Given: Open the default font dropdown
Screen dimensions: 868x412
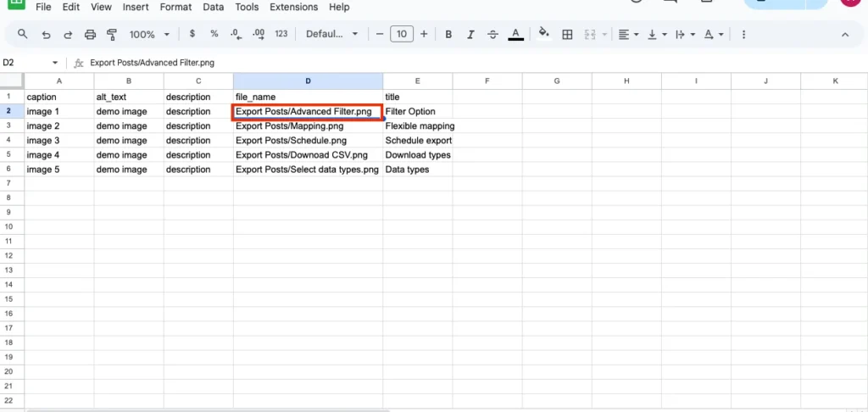Looking at the screenshot, I should click(331, 35).
